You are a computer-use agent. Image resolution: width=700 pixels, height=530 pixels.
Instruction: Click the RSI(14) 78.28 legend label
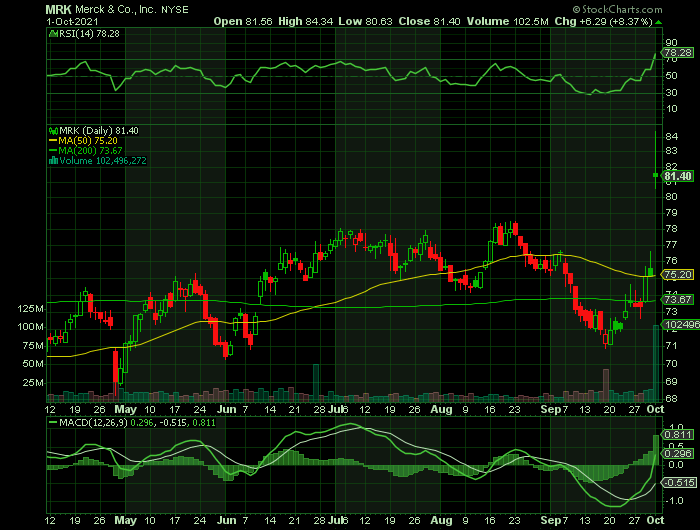(x=89, y=34)
